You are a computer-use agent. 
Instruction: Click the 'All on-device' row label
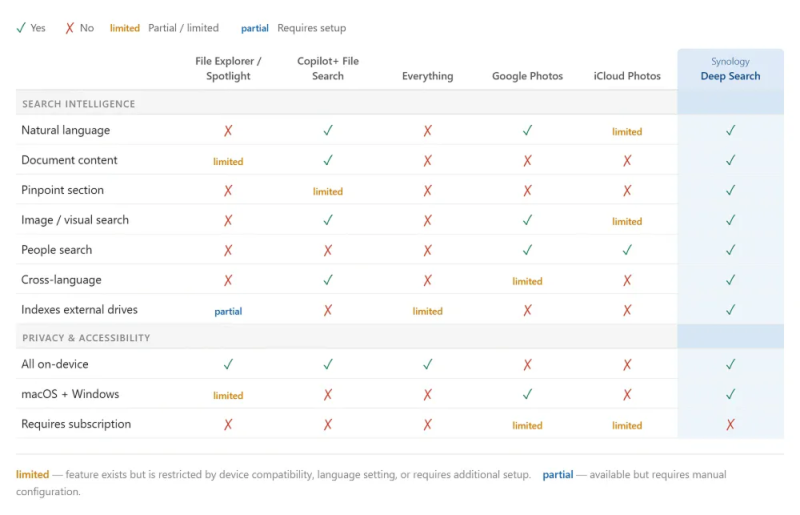point(55,364)
